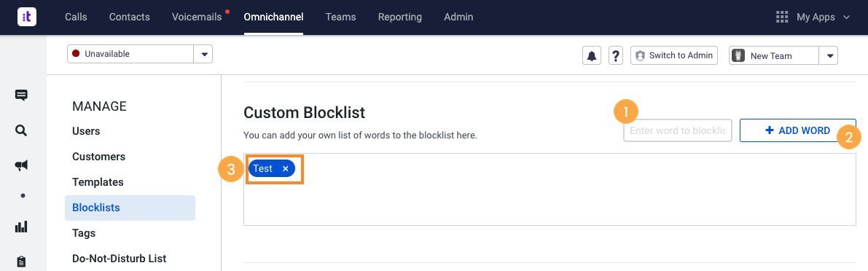Click the help question mark icon
Viewport: 868px width, 271px height.
pyautogui.click(x=616, y=55)
